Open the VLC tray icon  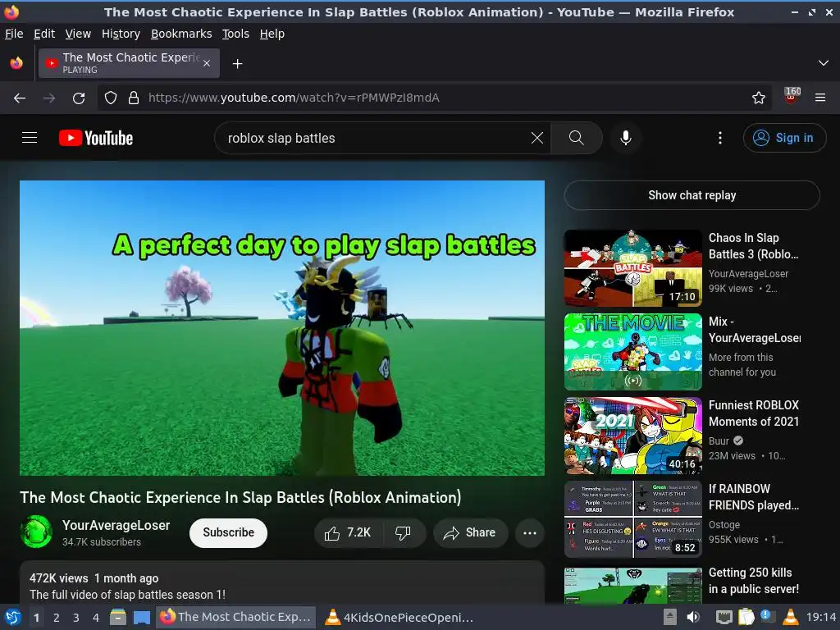(790, 617)
